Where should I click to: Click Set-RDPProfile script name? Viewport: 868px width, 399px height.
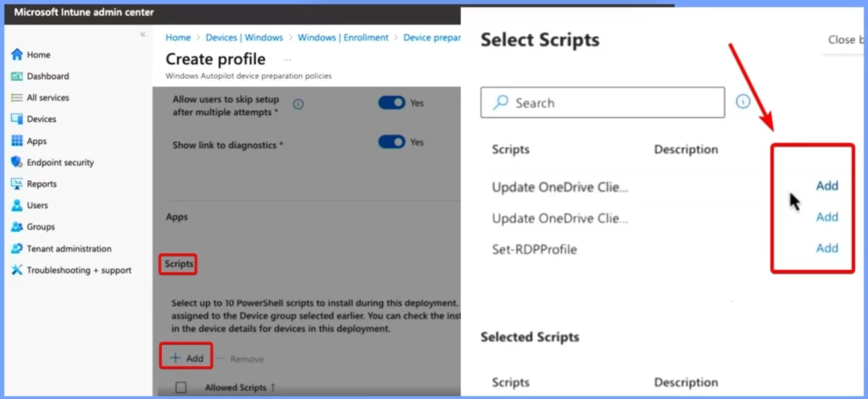[x=534, y=250]
